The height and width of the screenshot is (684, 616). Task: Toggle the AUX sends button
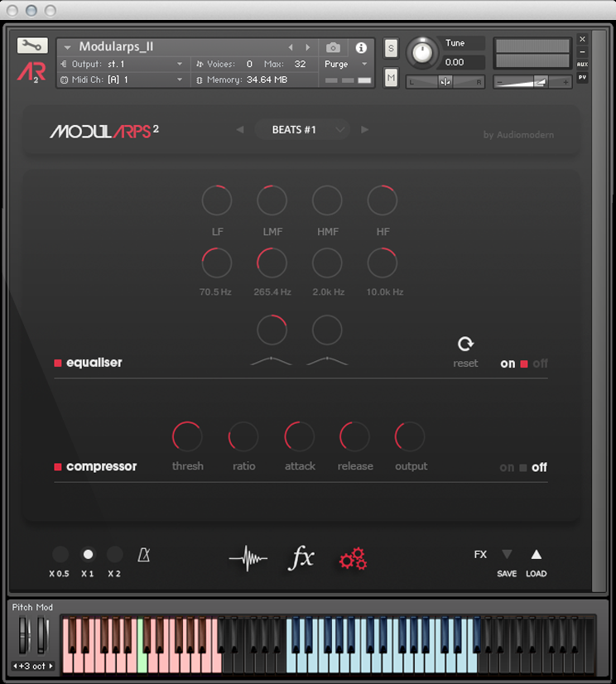click(582, 64)
